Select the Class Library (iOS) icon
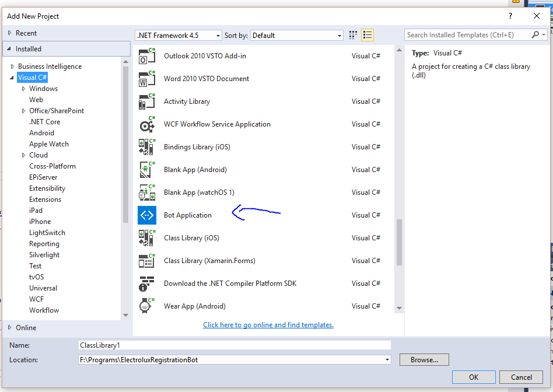 (x=147, y=238)
